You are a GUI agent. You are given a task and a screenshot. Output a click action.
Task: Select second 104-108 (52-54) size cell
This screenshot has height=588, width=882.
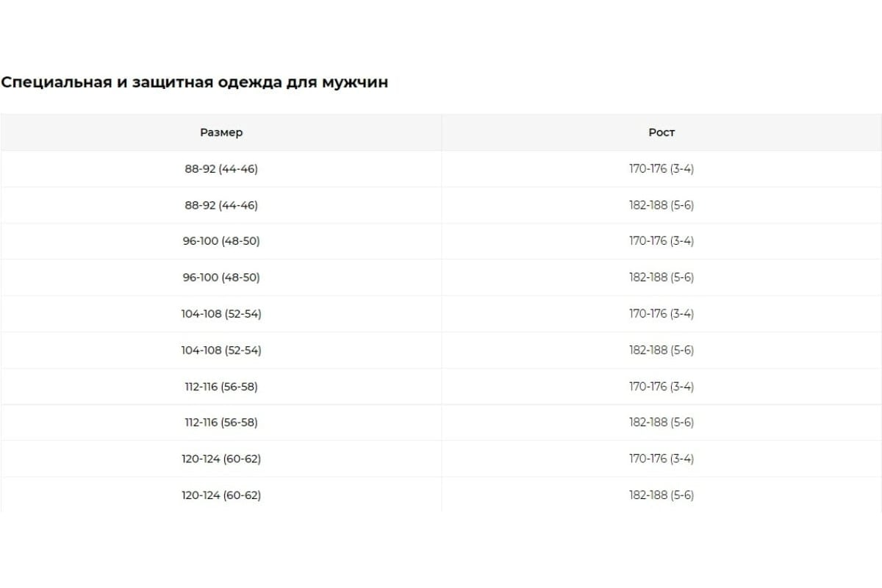coord(221,350)
